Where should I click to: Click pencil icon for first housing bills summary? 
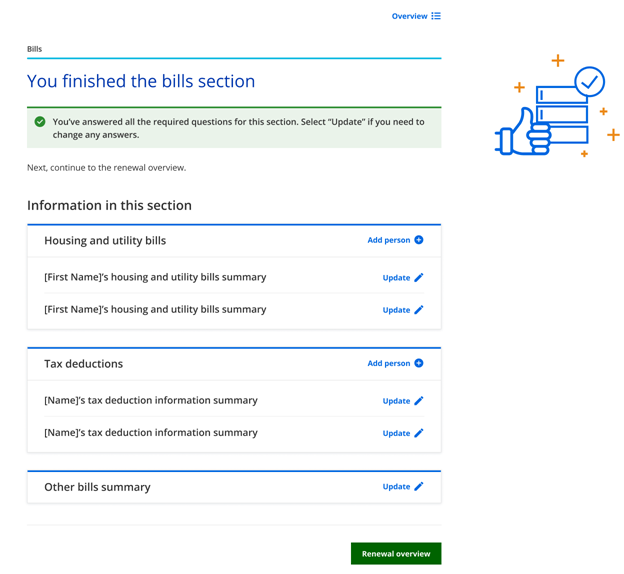[419, 278]
